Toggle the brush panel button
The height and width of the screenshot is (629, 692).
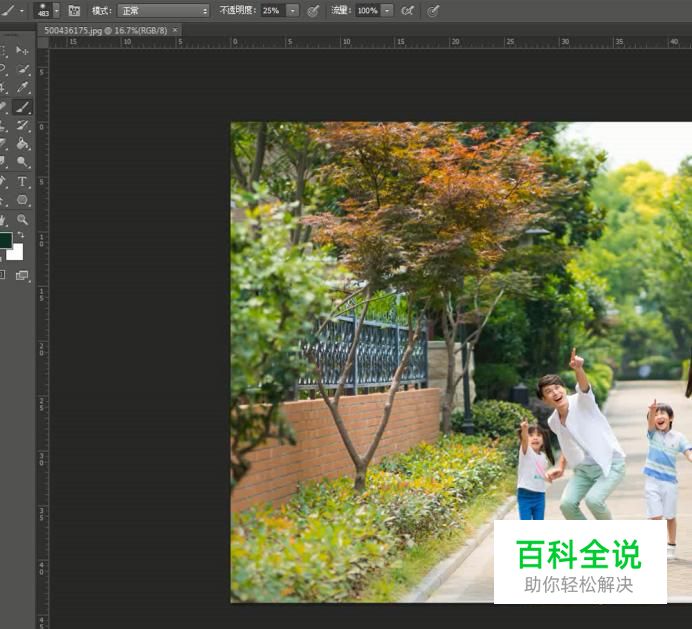(x=74, y=10)
